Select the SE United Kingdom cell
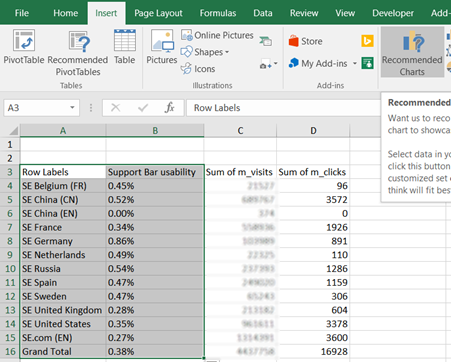The width and height of the screenshot is (451, 362). tap(63, 310)
